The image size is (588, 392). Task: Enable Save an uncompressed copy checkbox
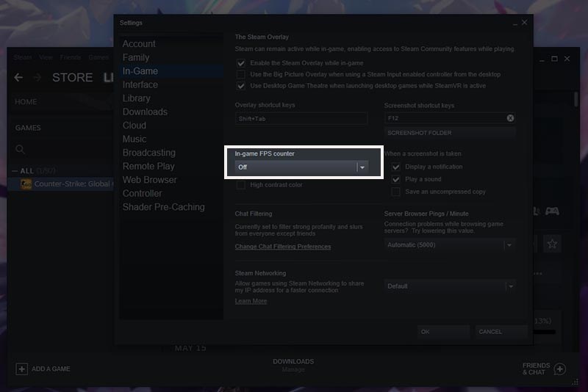click(x=395, y=192)
